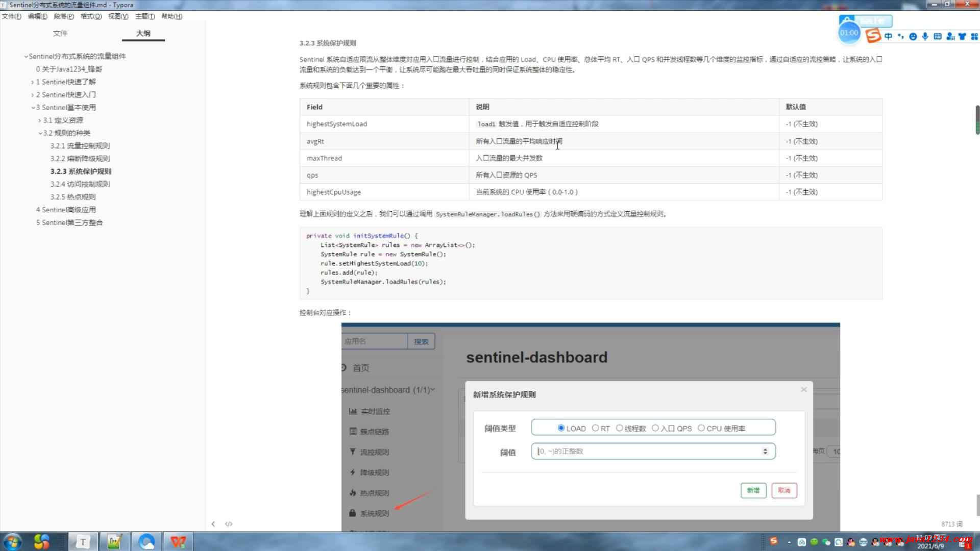Open the skin shirt icon in Sogou toolbar
This screenshot has width=980, height=551.
coord(962,36)
